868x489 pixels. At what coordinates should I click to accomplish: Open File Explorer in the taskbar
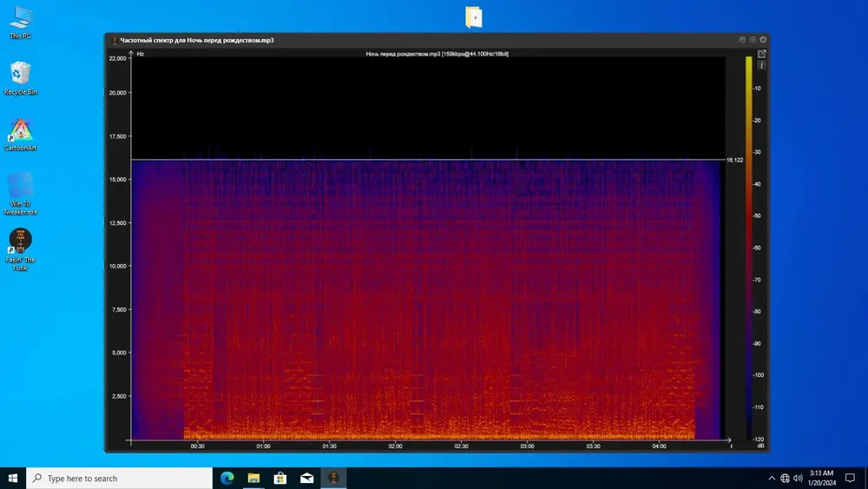(253, 478)
